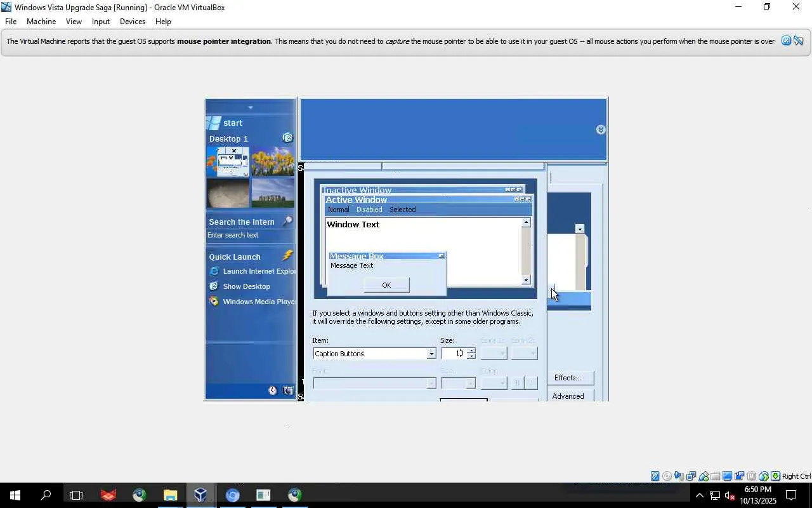This screenshot has width=812, height=508.
Task: Click the recording status icon in the VirtualBox status bar
Action: click(740, 476)
